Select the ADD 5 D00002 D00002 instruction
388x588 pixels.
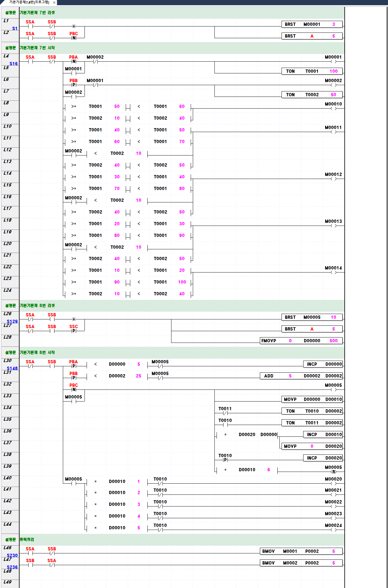[301, 376]
